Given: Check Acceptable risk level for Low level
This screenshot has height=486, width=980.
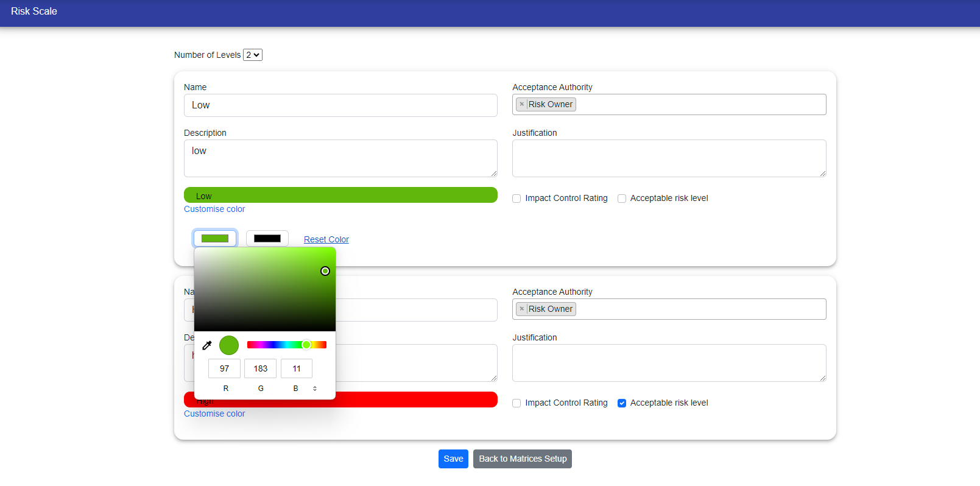Looking at the screenshot, I should point(622,199).
